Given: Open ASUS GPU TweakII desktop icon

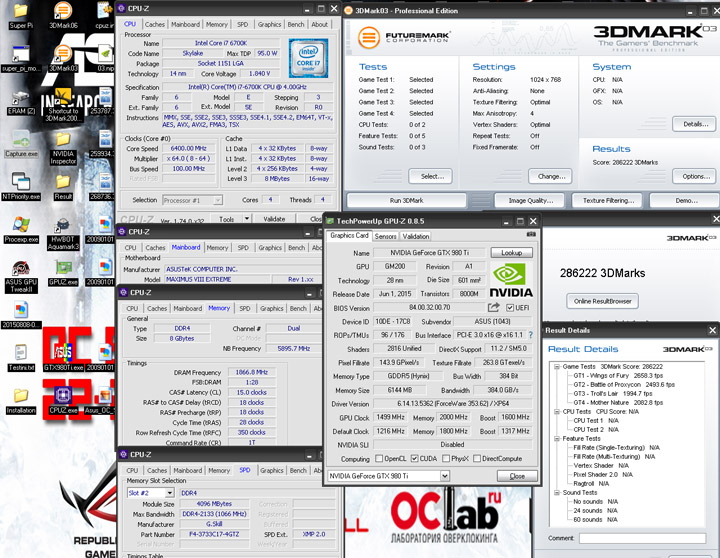Looking at the screenshot, I should click(x=21, y=276).
